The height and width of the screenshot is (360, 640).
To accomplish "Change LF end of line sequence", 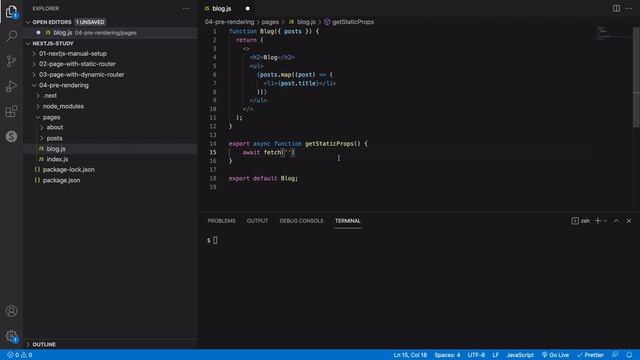I will (496, 355).
